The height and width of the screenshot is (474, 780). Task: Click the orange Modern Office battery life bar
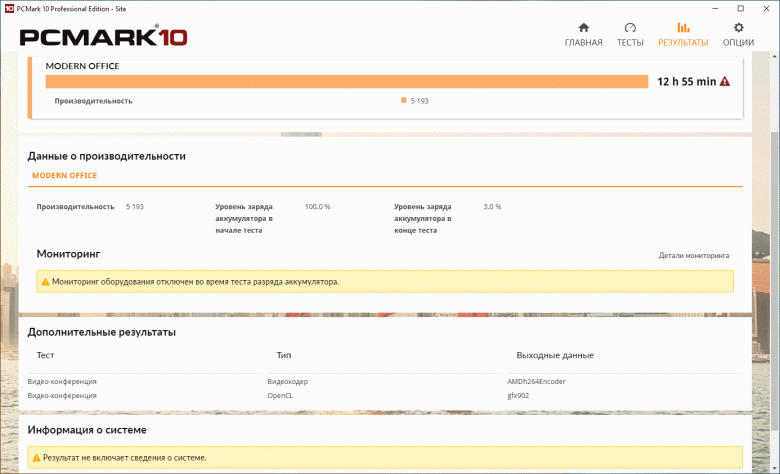347,82
